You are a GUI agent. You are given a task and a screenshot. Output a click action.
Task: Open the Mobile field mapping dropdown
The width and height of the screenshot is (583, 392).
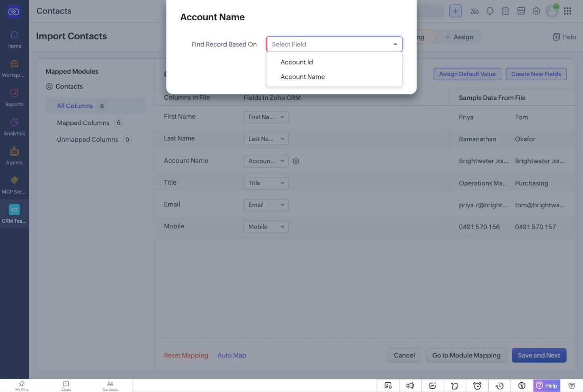point(266,227)
